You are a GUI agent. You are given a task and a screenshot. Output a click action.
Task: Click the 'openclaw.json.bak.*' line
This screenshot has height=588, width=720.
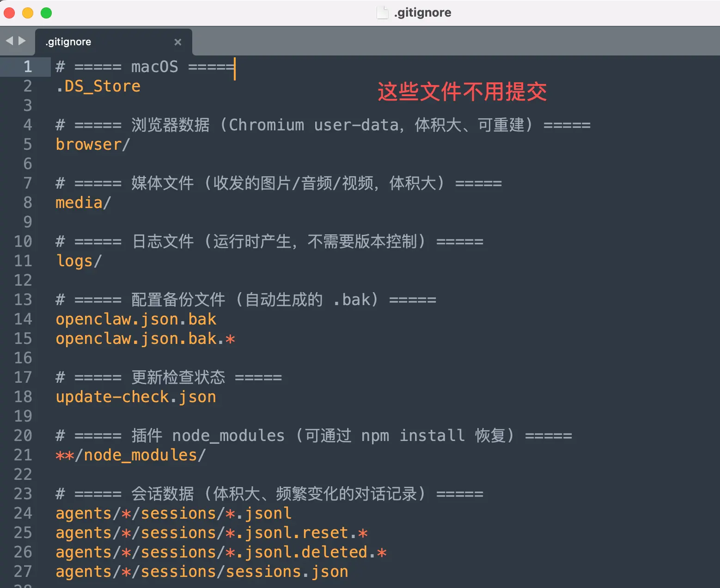click(146, 339)
